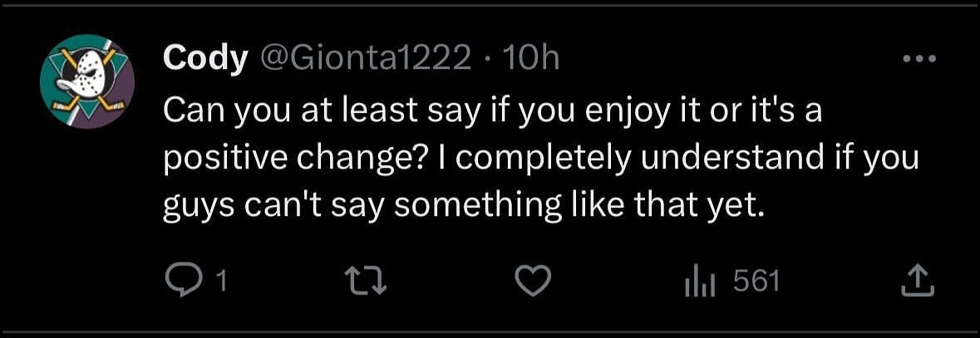Image resolution: width=980 pixels, height=338 pixels.
Task: Share the tweet using the upload arrow icon
Action: 918,282
